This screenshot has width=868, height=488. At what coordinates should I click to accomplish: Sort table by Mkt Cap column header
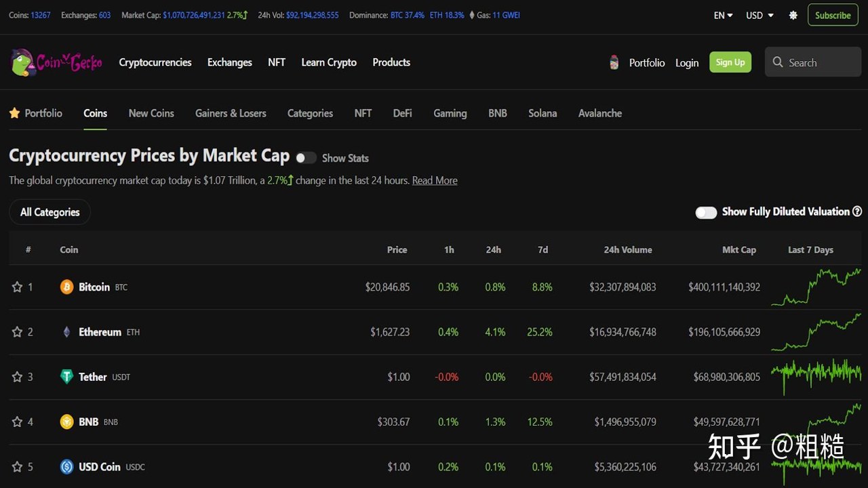tap(739, 250)
